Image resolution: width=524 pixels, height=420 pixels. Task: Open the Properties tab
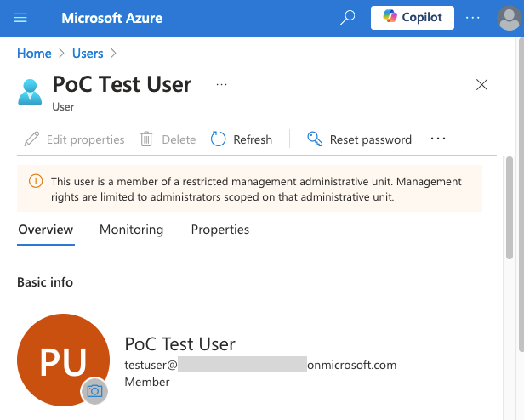click(220, 230)
